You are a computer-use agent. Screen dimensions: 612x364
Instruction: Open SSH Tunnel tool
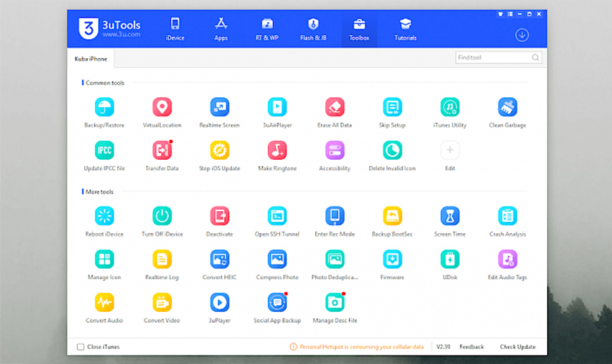[x=277, y=216]
